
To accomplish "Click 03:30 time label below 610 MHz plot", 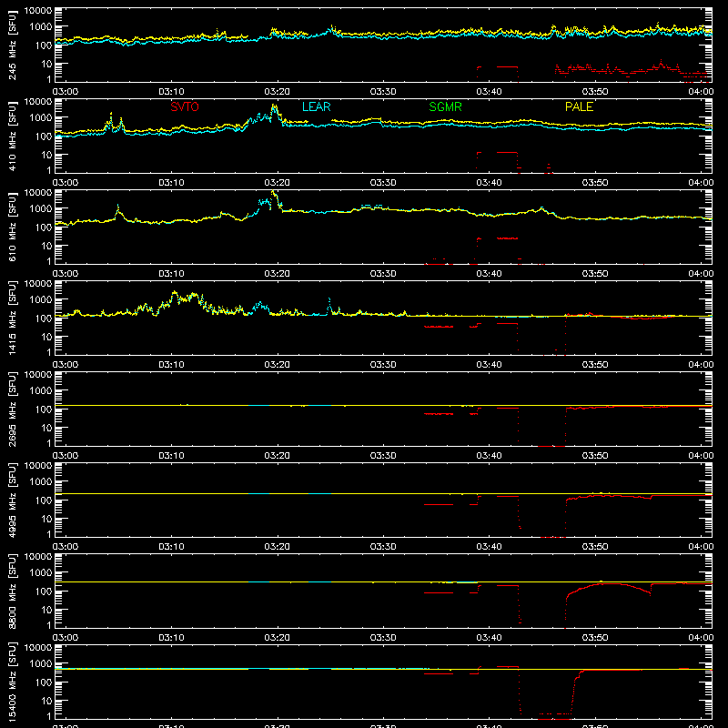I will [x=383, y=274].
